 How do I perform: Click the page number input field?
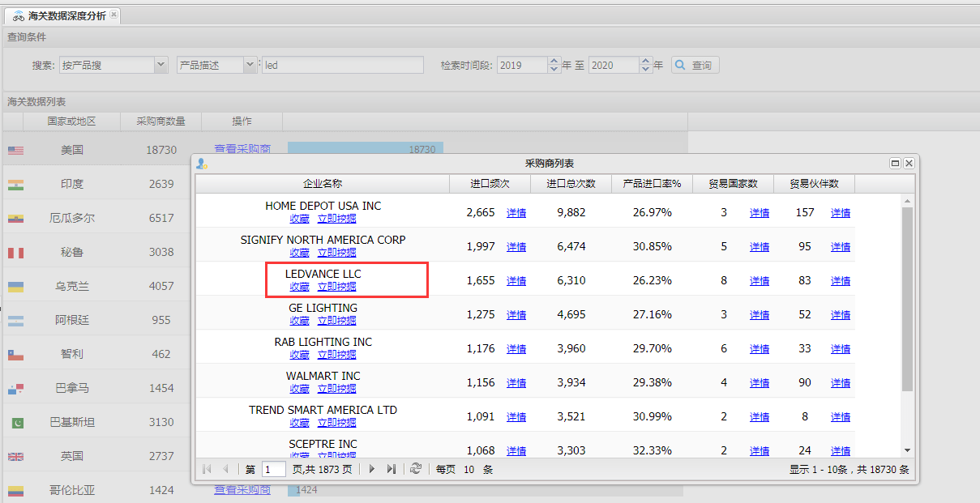coord(273,469)
